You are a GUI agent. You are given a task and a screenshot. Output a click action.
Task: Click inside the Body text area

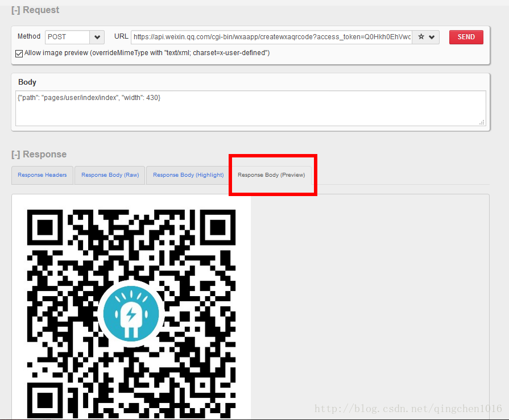[x=251, y=108]
